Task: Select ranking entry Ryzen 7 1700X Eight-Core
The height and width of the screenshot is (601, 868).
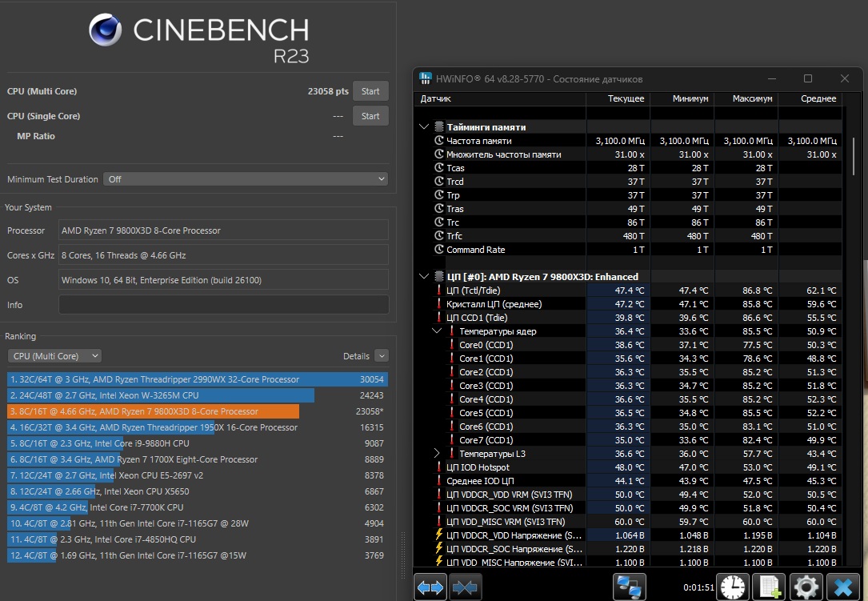Action: click(x=198, y=459)
